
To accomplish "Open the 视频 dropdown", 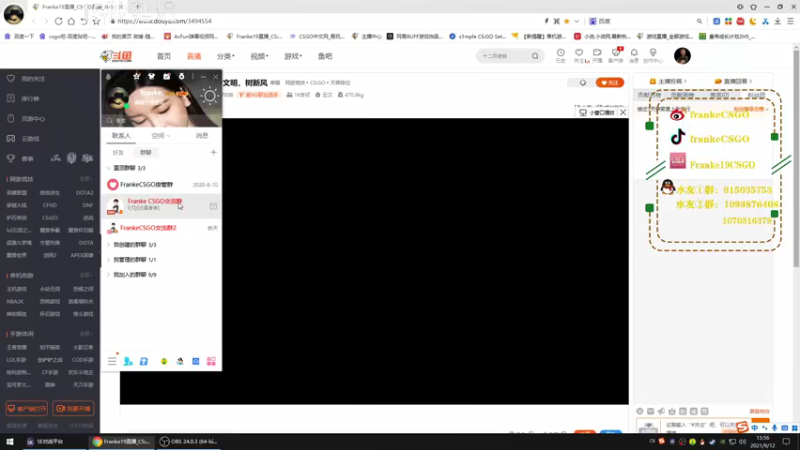I will click(x=259, y=56).
